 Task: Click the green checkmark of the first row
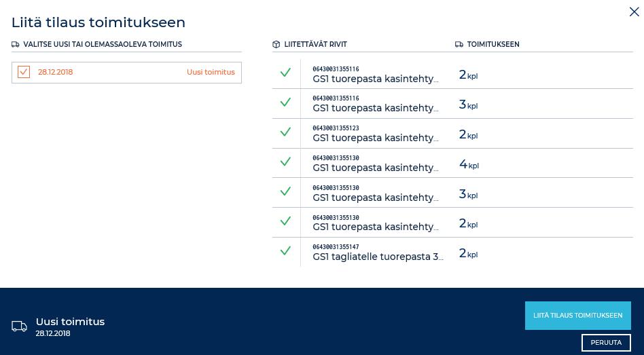click(285, 73)
